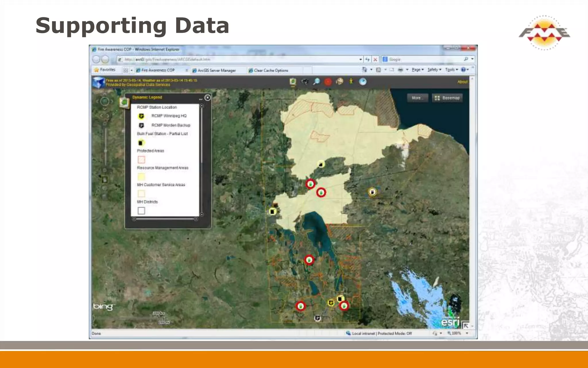Toggle the overview map arrow near the esri logo
Viewport: 588px width, 368px height.
click(466, 325)
